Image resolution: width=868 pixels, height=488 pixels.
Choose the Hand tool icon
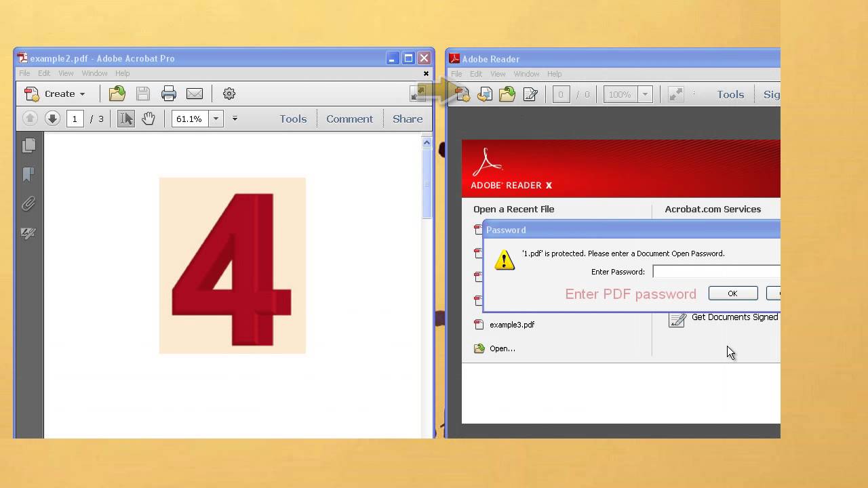(x=149, y=119)
